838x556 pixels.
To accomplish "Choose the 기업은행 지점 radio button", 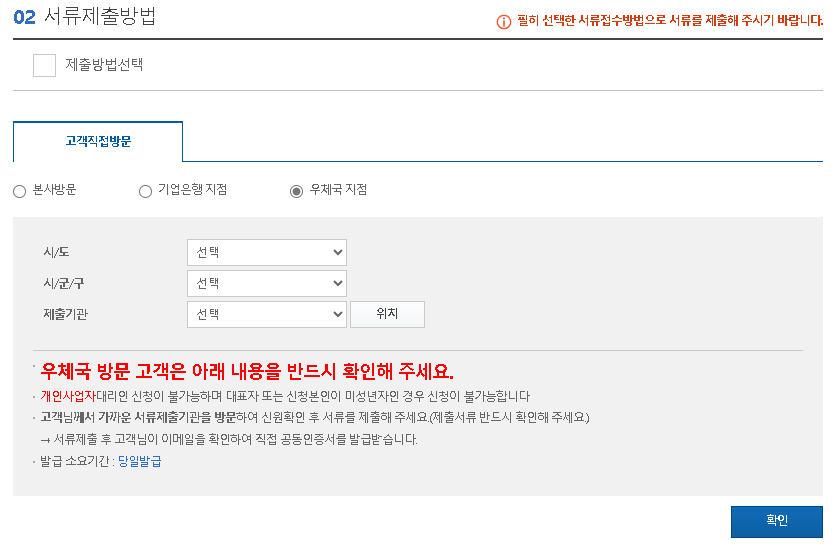I will [x=145, y=191].
